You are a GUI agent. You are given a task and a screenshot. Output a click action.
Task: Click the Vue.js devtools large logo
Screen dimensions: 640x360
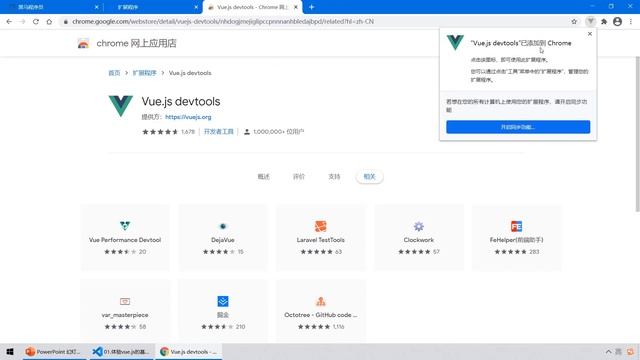point(121,106)
